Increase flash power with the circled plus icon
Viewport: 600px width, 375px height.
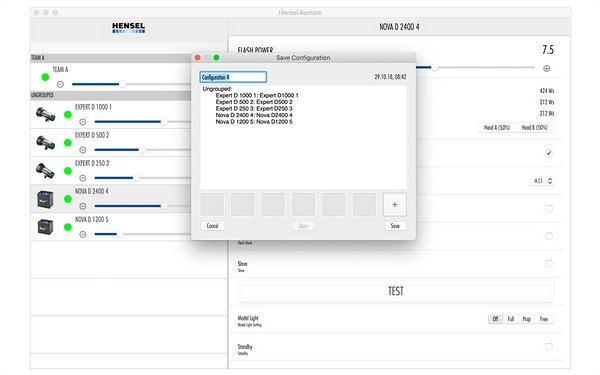click(546, 68)
